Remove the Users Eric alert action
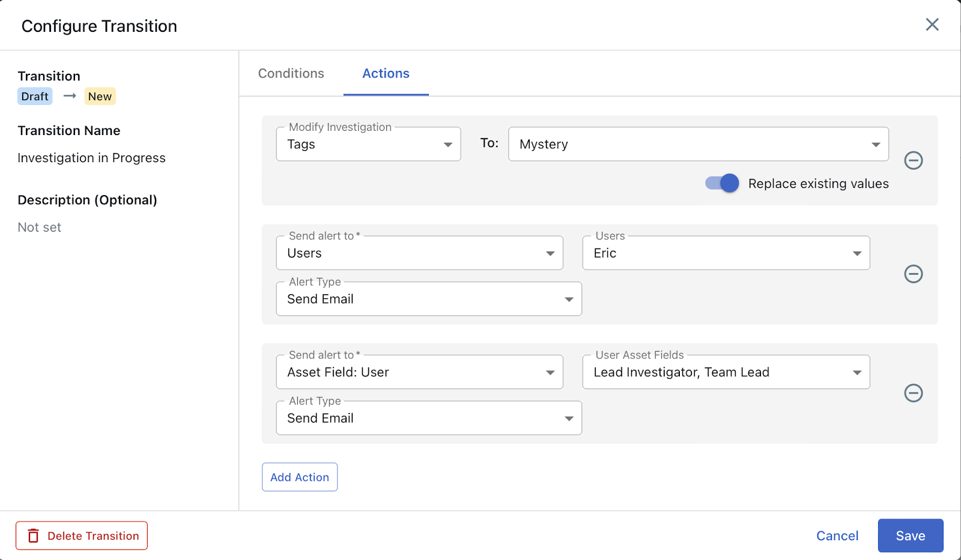 tap(913, 274)
